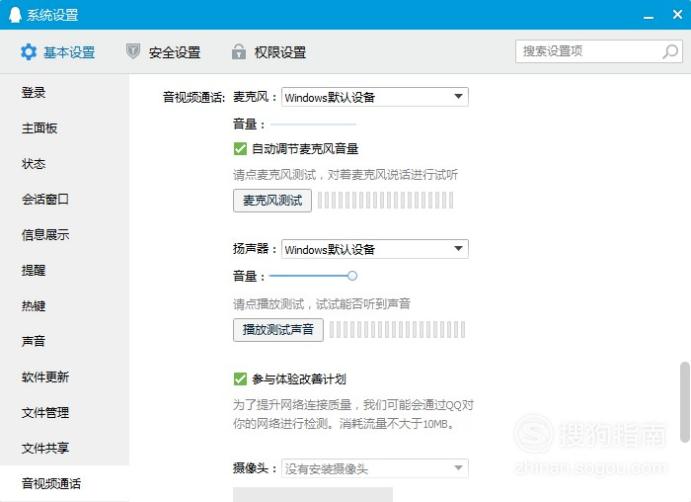
Task: Click the magnifier search icon
Action: (x=670, y=52)
